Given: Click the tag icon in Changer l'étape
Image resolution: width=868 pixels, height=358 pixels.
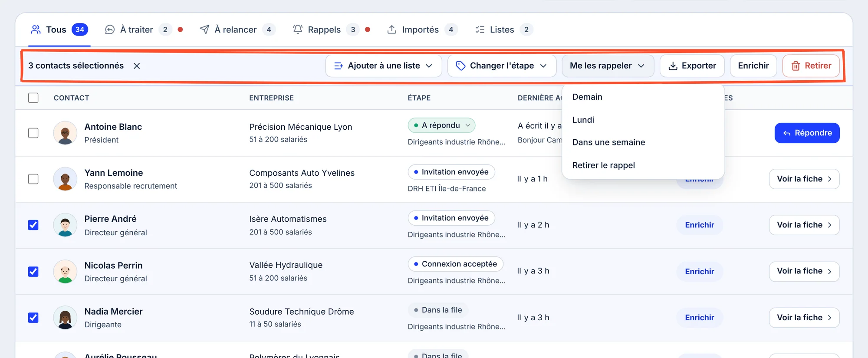Looking at the screenshot, I should point(460,66).
